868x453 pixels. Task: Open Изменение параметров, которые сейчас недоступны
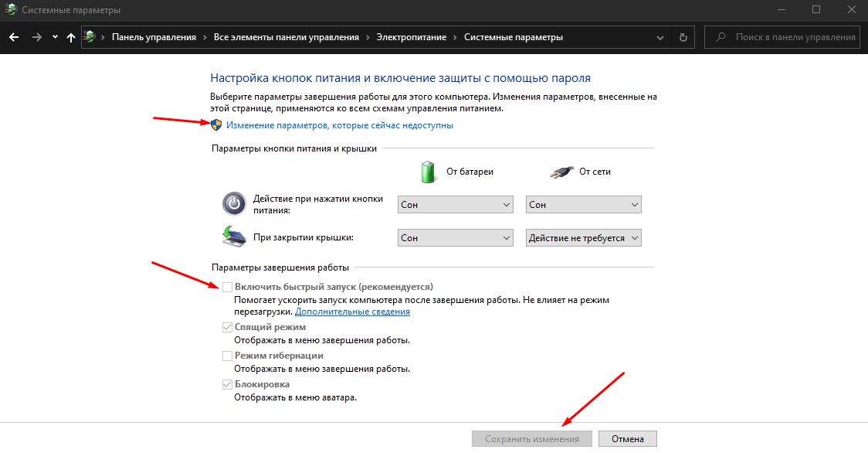pyautogui.click(x=339, y=125)
